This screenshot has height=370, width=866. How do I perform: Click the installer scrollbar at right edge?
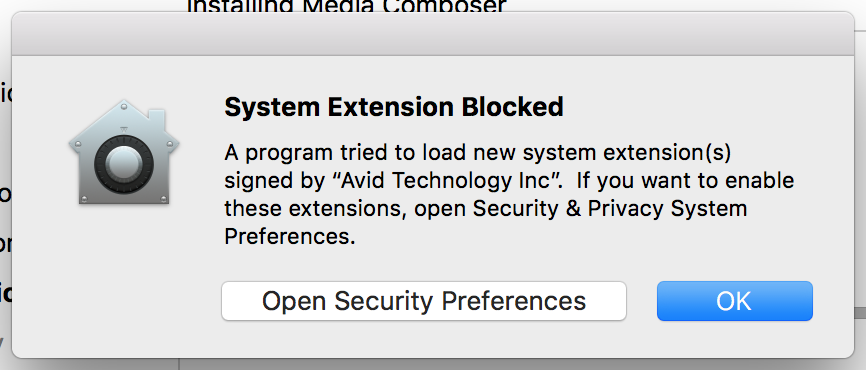860,313
